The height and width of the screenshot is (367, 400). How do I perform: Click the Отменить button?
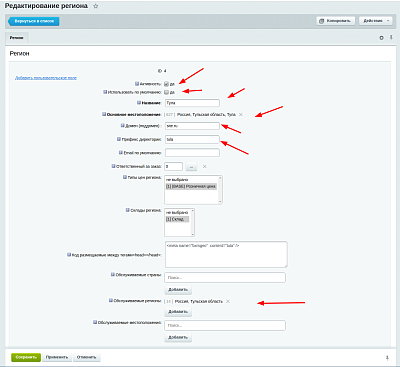coord(86,357)
